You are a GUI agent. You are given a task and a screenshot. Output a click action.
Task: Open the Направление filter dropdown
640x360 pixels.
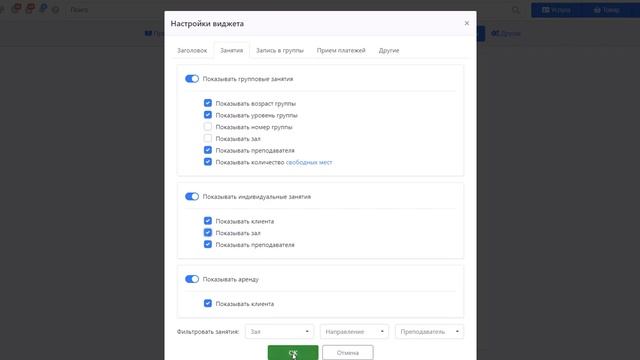[354, 331]
